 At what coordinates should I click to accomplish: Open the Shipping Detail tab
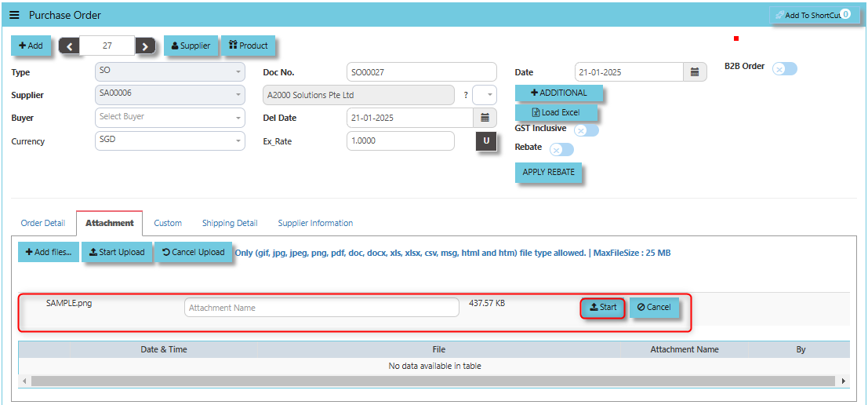pyautogui.click(x=230, y=223)
